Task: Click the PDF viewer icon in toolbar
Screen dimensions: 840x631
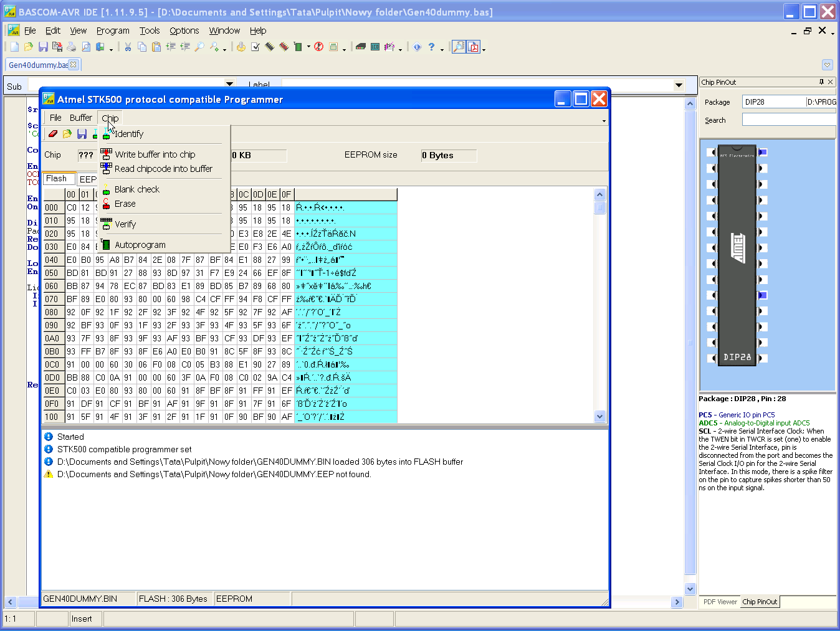Action: click(474, 47)
